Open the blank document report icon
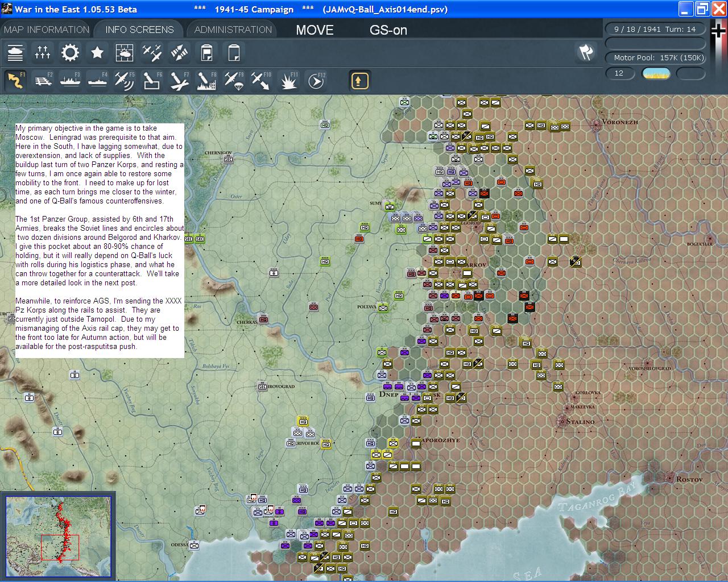This screenshot has height=582, width=728. 234,53
